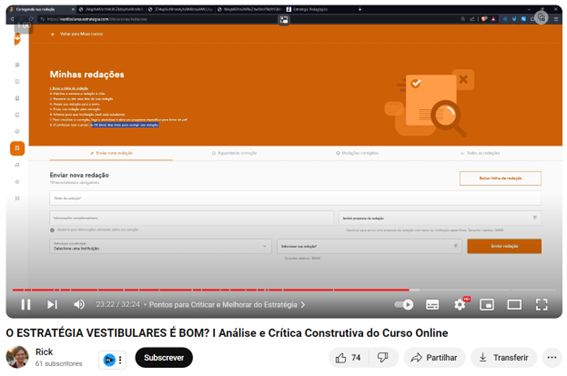
Task: Open the video settings gear
Action: 460,305
